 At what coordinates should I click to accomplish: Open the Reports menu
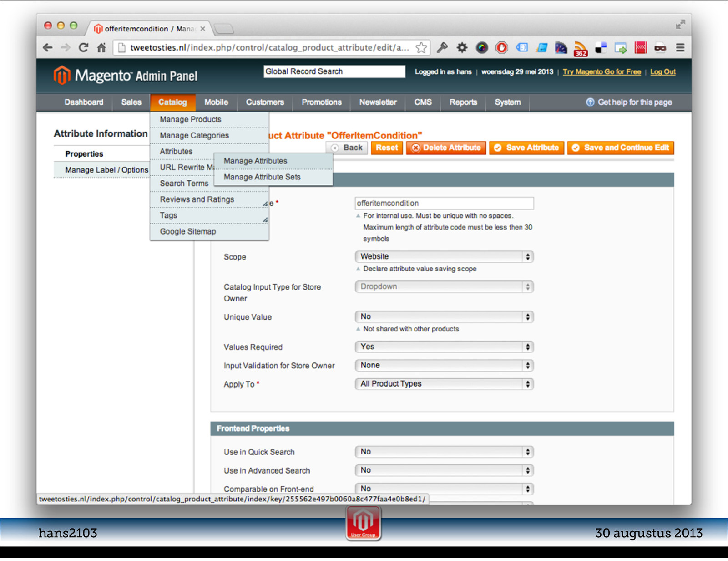[x=463, y=102]
